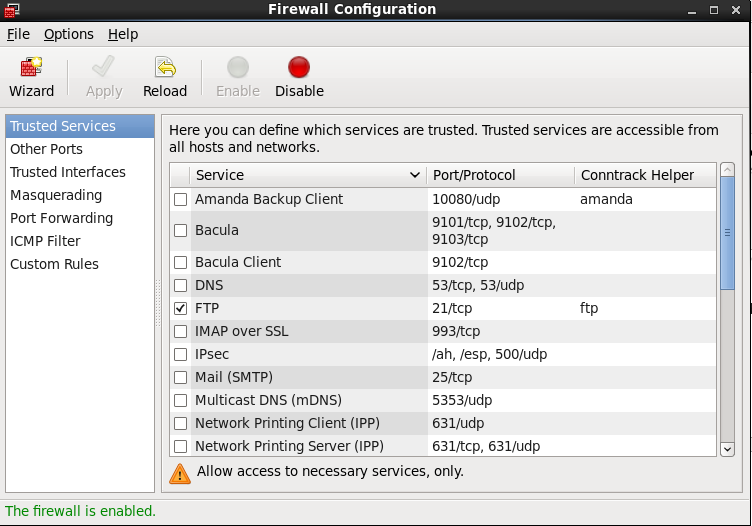Image resolution: width=752 pixels, height=526 pixels.
Task: Click the DNS service name
Action: tap(209, 285)
